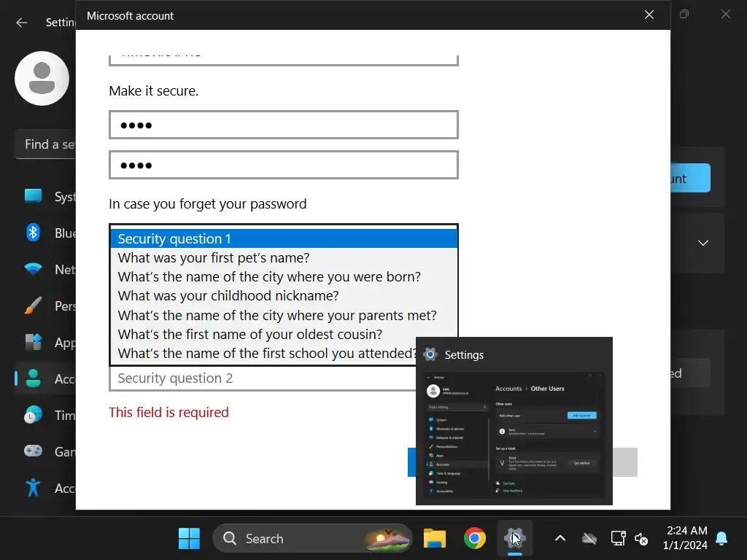Click the Get started button behind dialog
Image resolution: width=747 pixels, height=560 pixels.
(x=690, y=373)
